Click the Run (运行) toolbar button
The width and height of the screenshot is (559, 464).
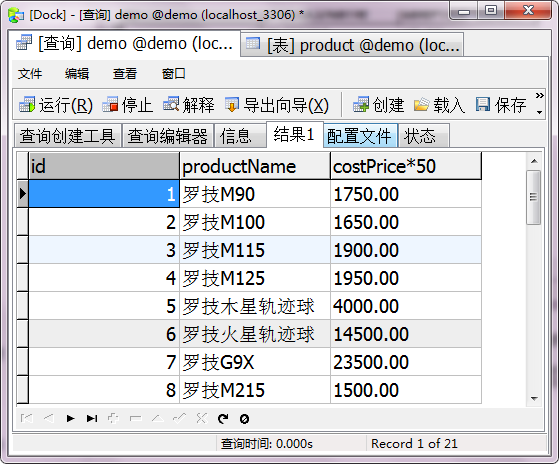56,105
